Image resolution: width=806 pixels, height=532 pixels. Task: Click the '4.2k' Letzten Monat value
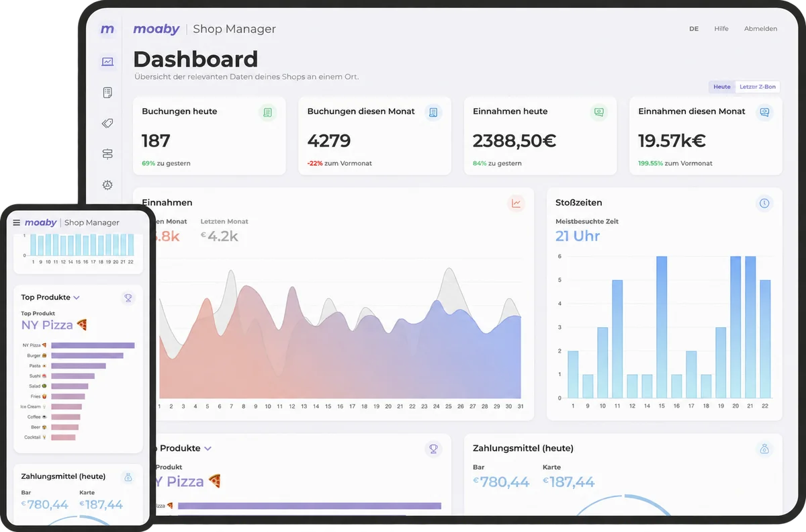[220, 236]
